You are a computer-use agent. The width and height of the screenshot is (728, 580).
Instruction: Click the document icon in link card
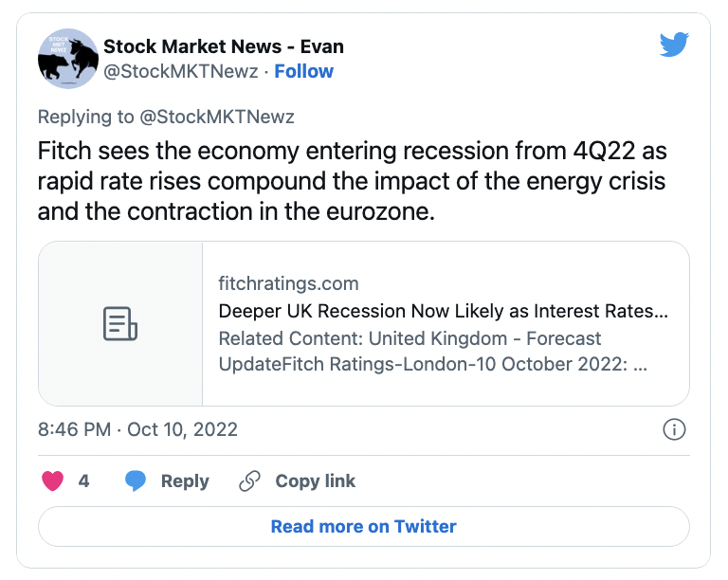click(120, 324)
